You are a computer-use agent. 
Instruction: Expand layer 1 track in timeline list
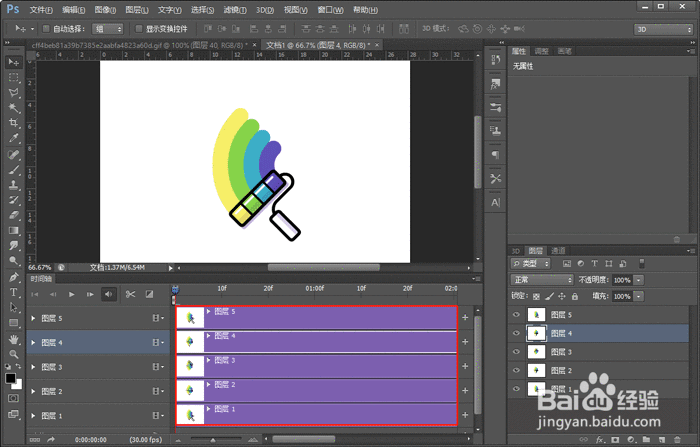click(x=33, y=416)
